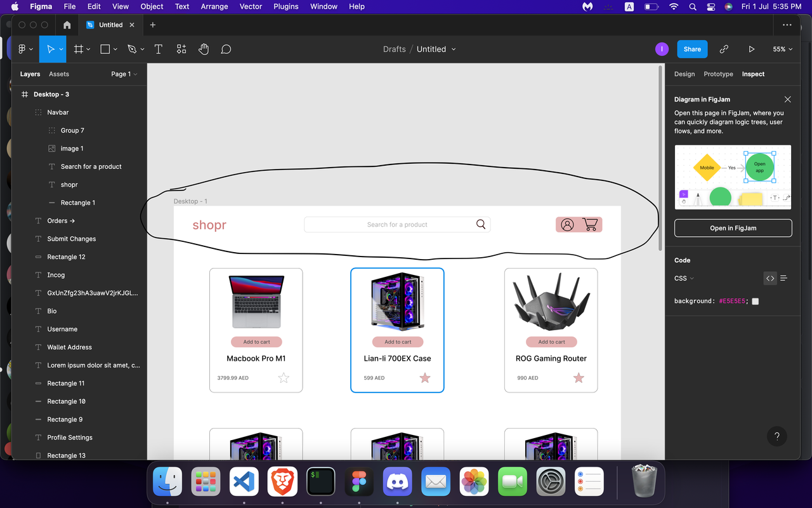Click the star on ROG Gaming Router card
Image resolution: width=812 pixels, height=508 pixels.
[x=579, y=378]
